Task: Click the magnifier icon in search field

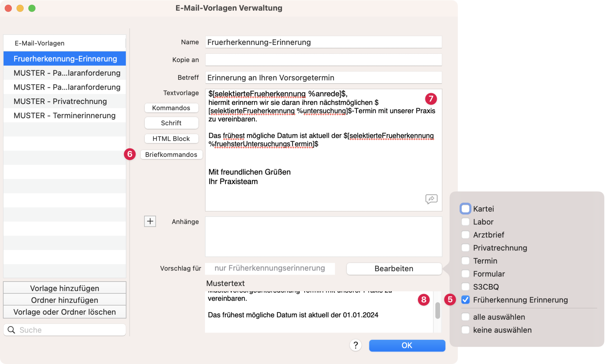Action: pos(11,330)
